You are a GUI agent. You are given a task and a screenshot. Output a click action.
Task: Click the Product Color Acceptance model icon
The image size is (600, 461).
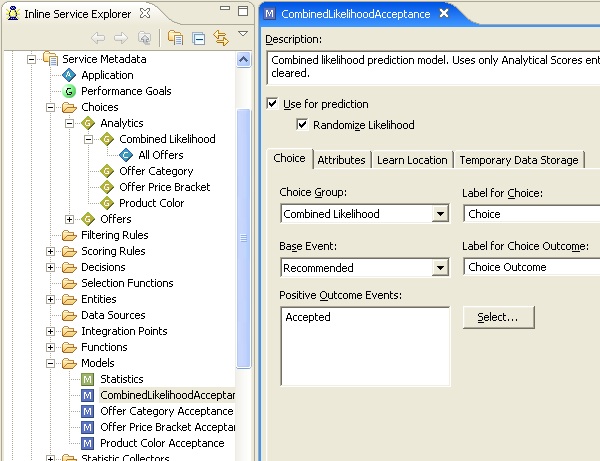[88, 443]
